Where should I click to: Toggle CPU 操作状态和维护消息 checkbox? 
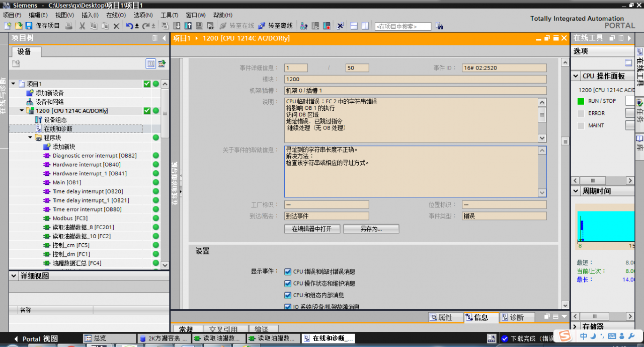pyautogui.click(x=288, y=284)
